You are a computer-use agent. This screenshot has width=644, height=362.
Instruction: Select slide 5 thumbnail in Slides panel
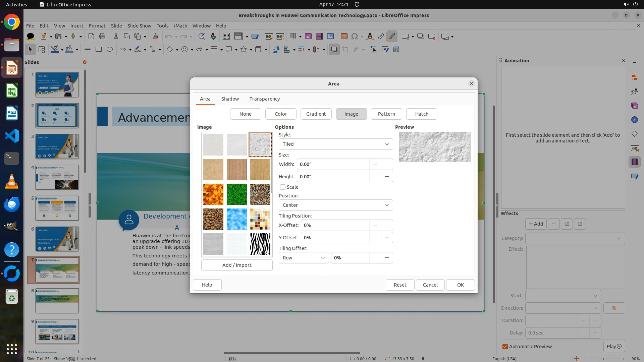pos(57,208)
